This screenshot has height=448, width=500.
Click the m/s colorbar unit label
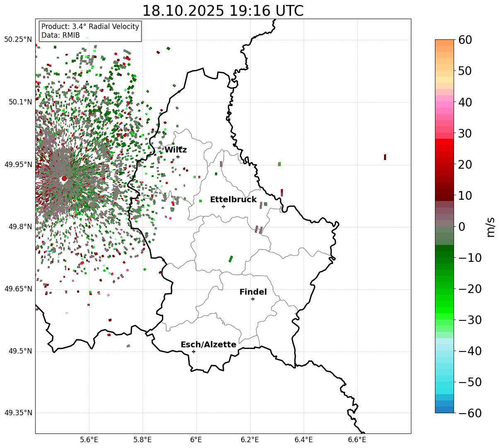[x=491, y=227]
